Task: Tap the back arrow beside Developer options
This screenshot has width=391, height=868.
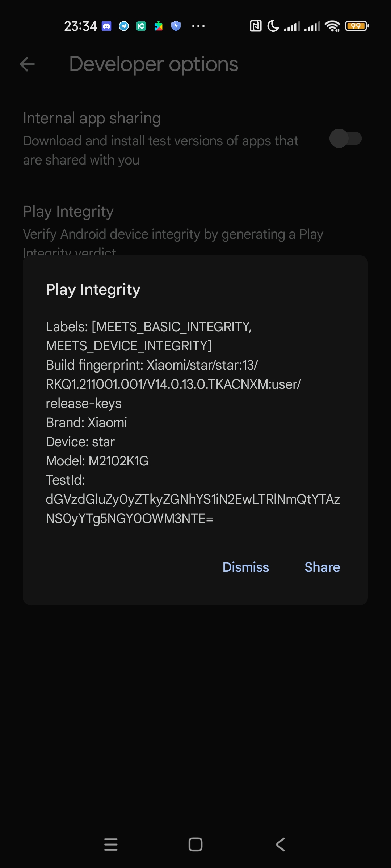Action: click(27, 64)
